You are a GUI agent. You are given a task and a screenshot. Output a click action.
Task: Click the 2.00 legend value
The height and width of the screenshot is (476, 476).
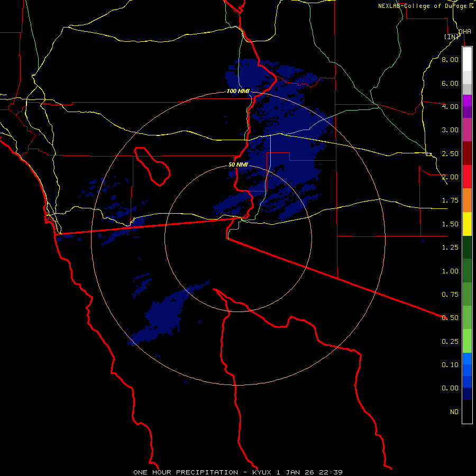(450, 177)
